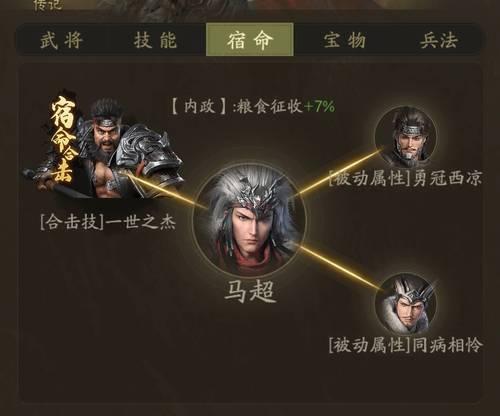Tap the 传记 label at top left
This screenshot has width=500, height=416.
47,5
